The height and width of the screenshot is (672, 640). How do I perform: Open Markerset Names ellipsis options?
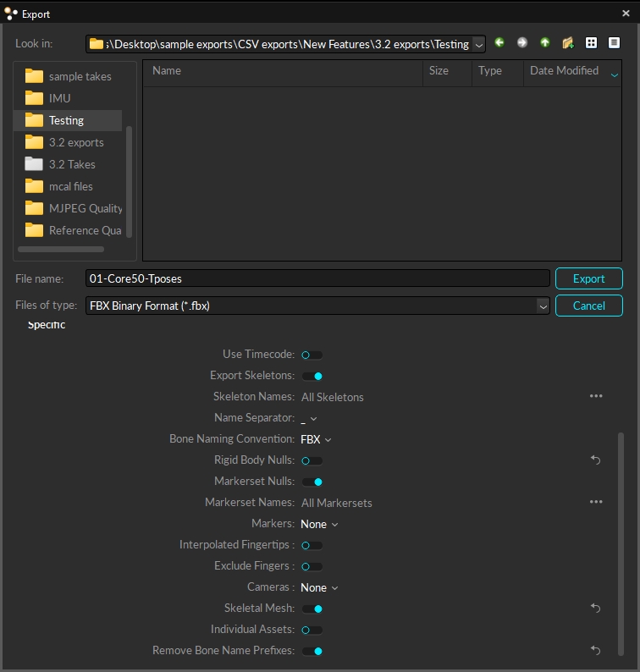(x=596, y=502)
